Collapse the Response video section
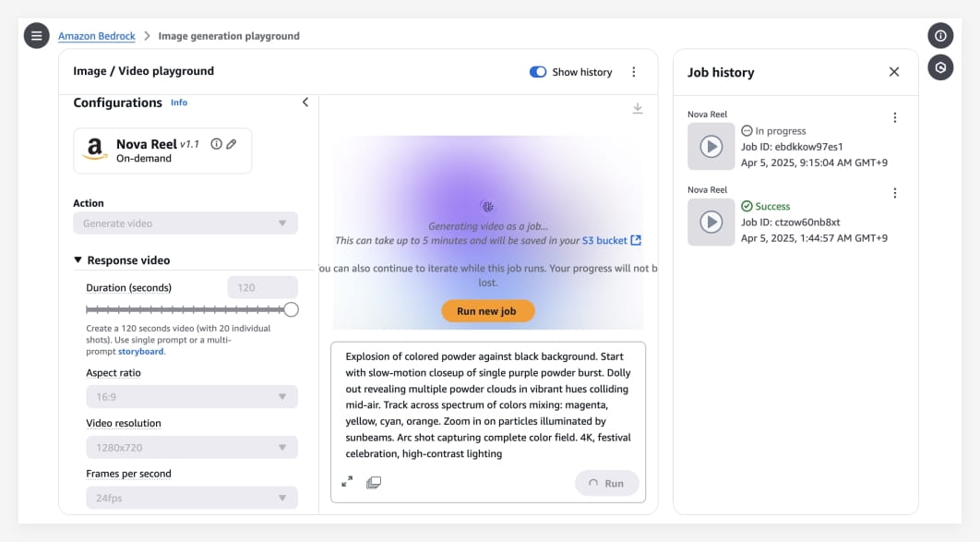Image resolution: width=980 pixels, height=542 pixels. [x=78, y=260]
